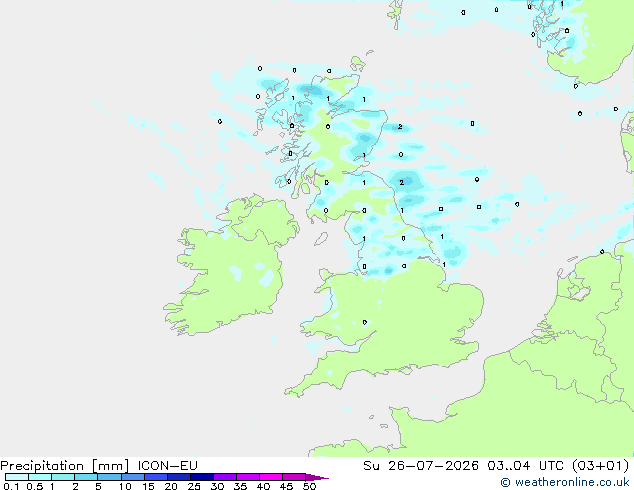The image size is (634, 490).
Task: Select the 45–50 mm legend color box
Action: (294, 477)
